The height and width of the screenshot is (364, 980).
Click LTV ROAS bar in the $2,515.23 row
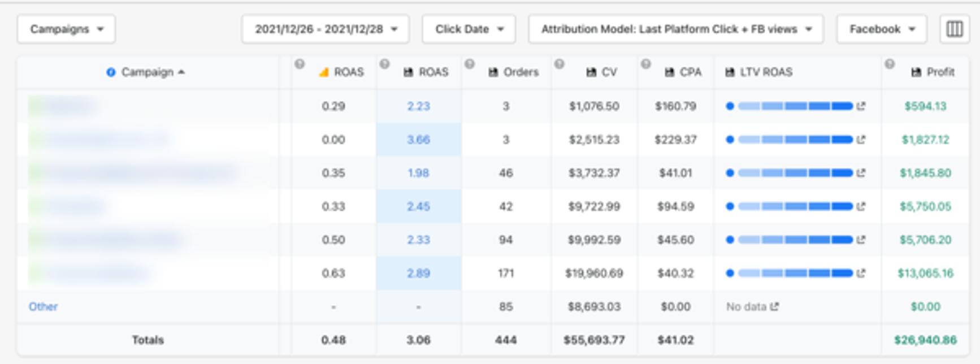click(x=795, y=140)
